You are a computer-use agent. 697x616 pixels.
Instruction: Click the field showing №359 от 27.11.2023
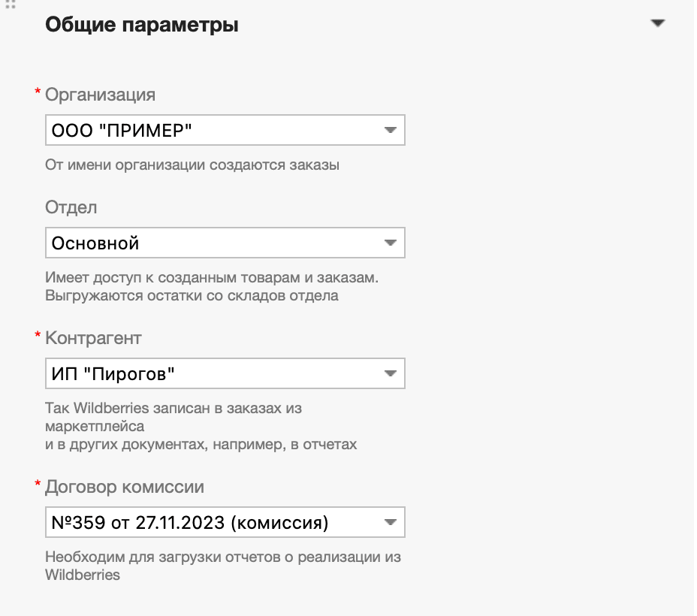tap(188, 521)
